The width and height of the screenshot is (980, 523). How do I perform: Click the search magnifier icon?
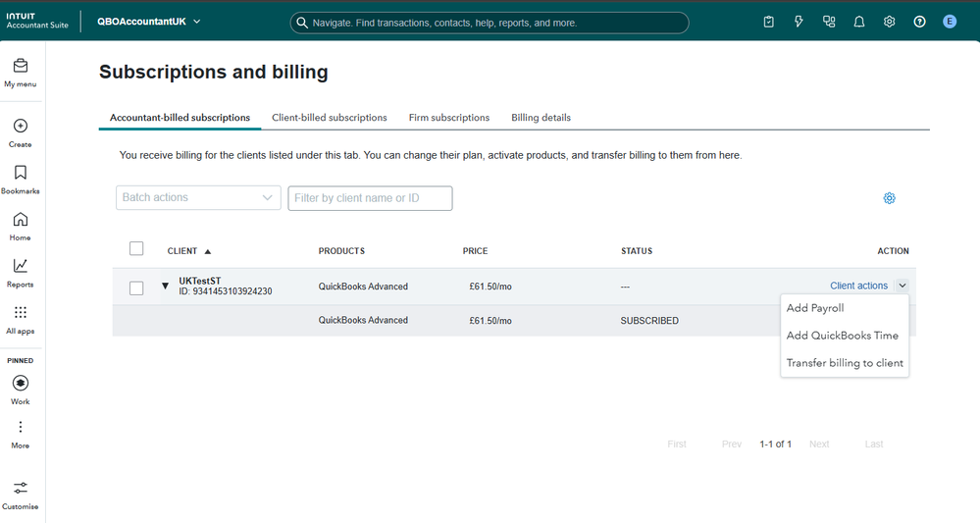click(x=302, y=23)
